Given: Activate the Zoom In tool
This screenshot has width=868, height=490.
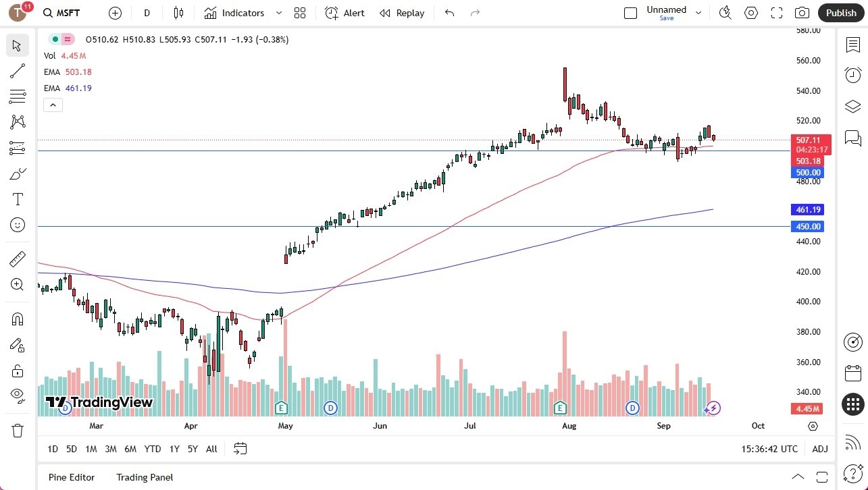Looking at the screenshot, I should [17, 284].
